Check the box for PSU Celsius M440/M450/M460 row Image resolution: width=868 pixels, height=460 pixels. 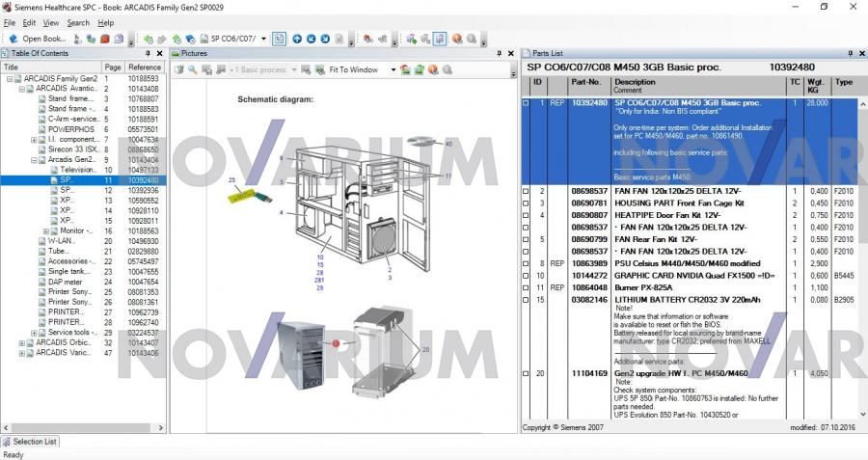[526, 262]
